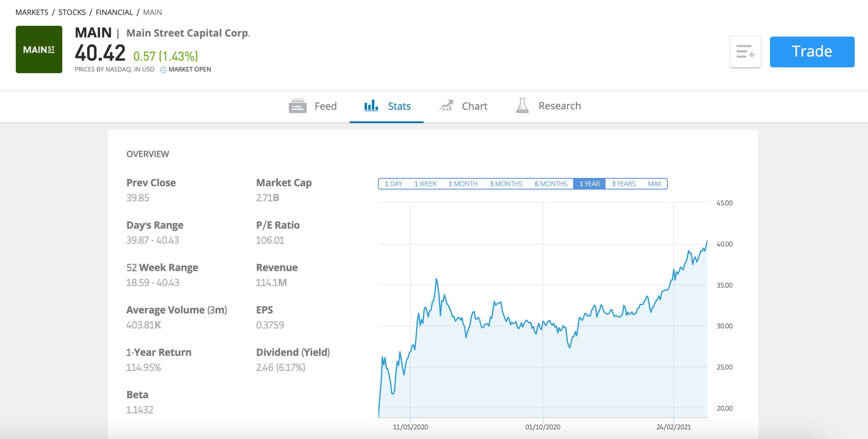
Task: Click 52 Week Range value 18.59 - 40.43
Action: tap(153, 283)
